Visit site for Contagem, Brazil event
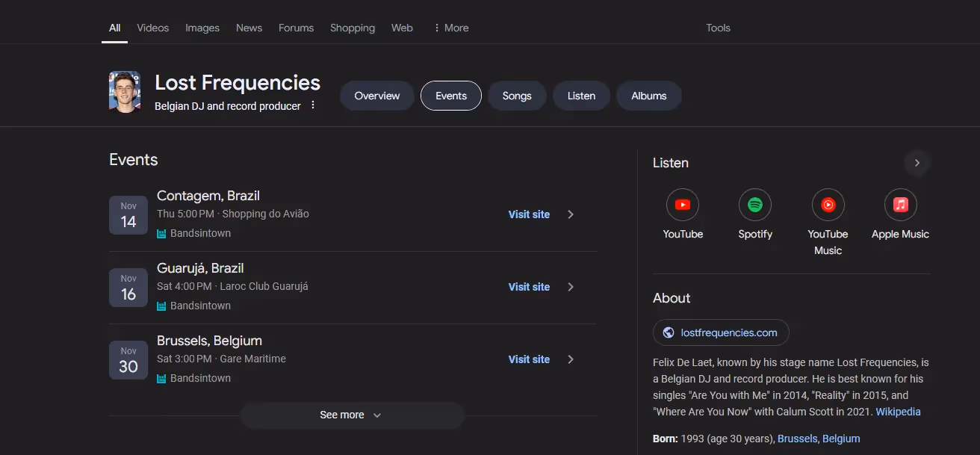Screen dimensions: 980x455 (529, 214)
